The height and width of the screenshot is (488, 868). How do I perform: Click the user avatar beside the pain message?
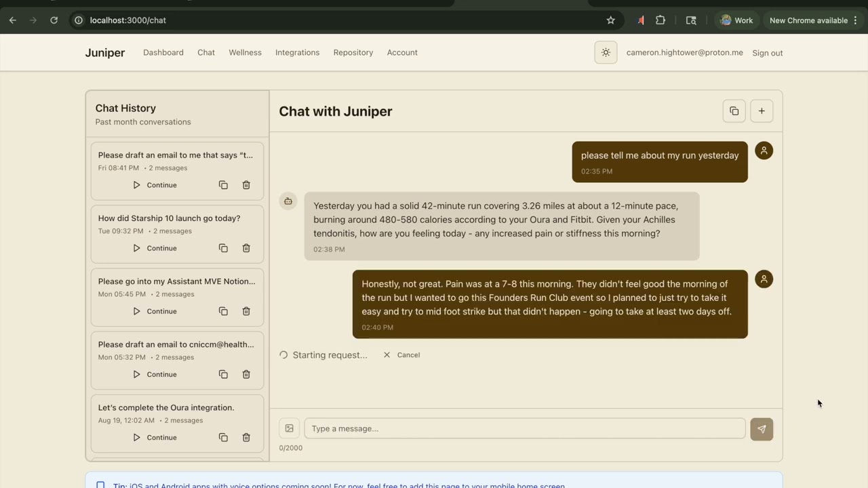764,279
